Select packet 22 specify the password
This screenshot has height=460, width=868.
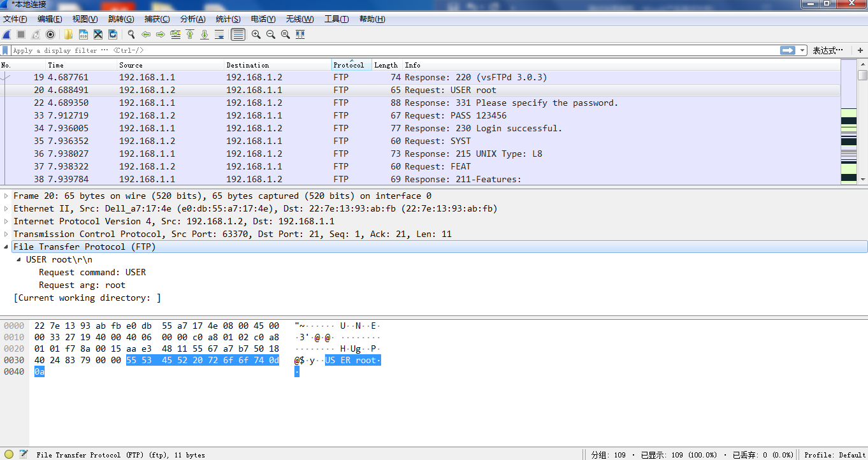421,103
